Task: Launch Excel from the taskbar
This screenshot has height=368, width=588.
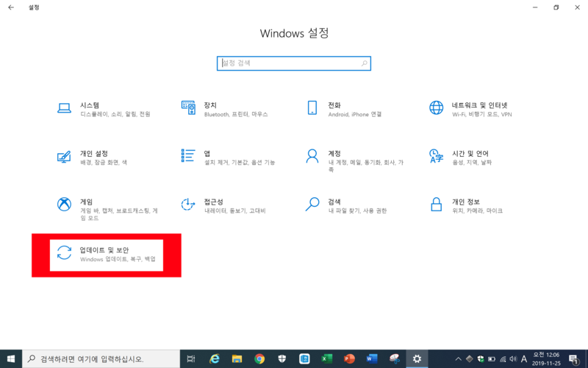Action: pyautogui.click(x=326, y=359)
